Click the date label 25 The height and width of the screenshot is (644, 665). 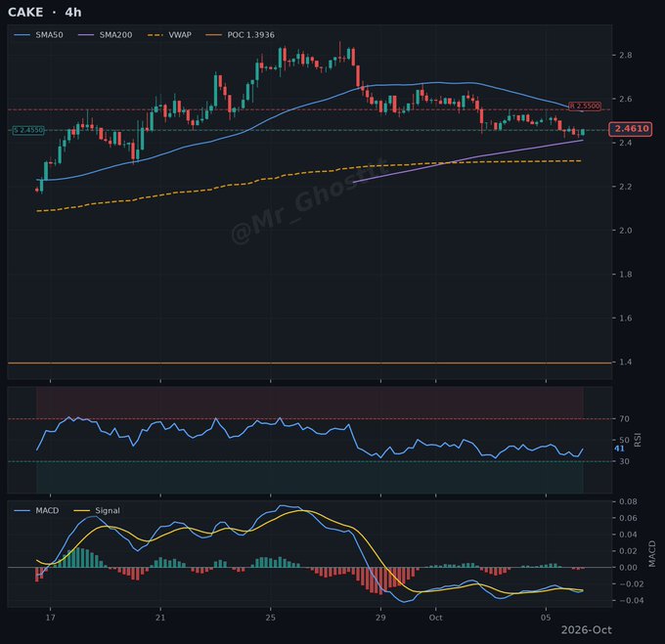pyautogui.click(x=271, y=618)
